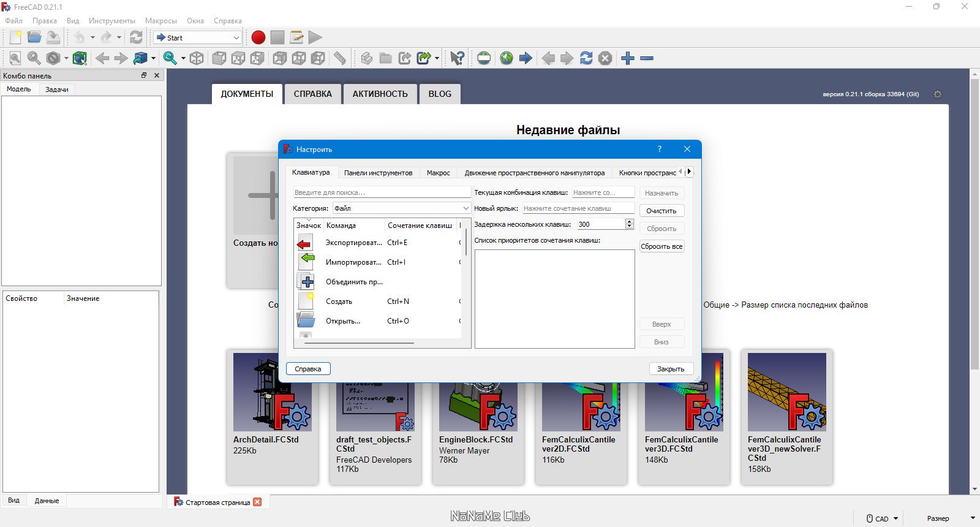Click the green Execute macro play icon
This screenshot has width=980, height=527.
click(315, 37)
